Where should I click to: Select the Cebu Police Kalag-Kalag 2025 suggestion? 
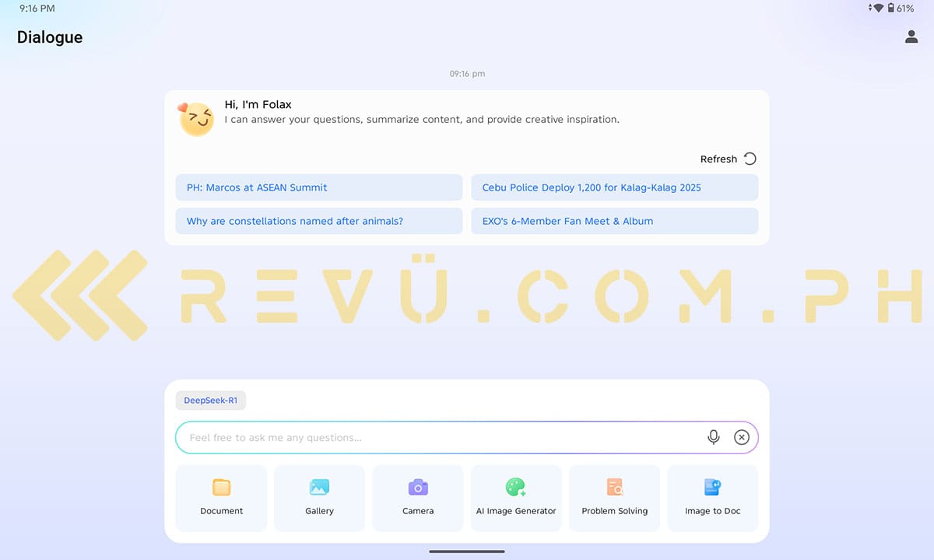tap(614, 187)
